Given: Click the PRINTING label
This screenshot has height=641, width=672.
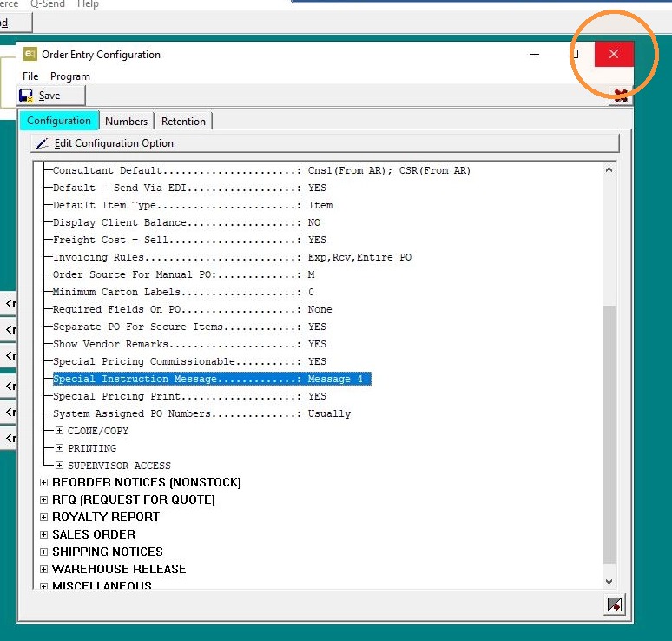Looking at the screenshot, I should point(92,448).
